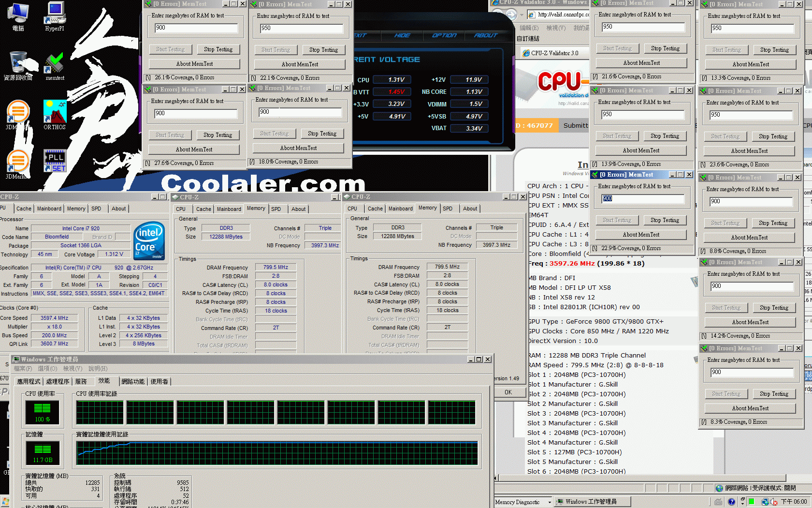Viewport: 812px width, 508px height.
Task: Open Memory Diagnostic taskbar dropdown arrow
Action: tap(550, 502)
